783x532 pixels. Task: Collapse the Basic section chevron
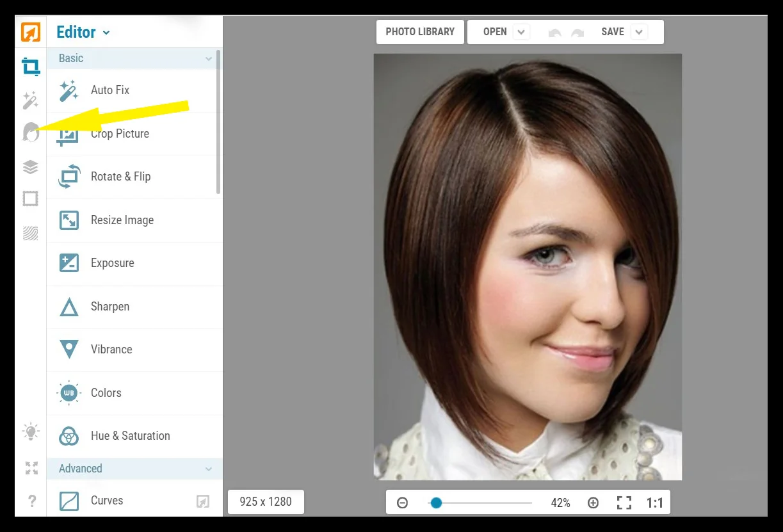pyautogui.click(x=208, y=59)
